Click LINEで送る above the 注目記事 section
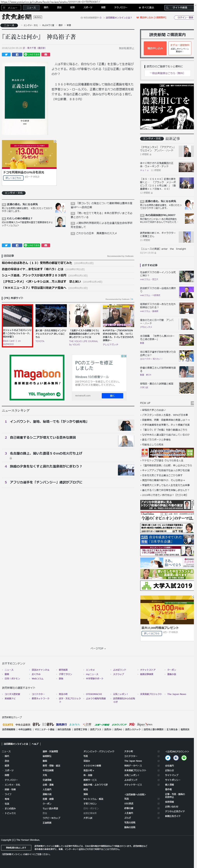 pos(32,245)
